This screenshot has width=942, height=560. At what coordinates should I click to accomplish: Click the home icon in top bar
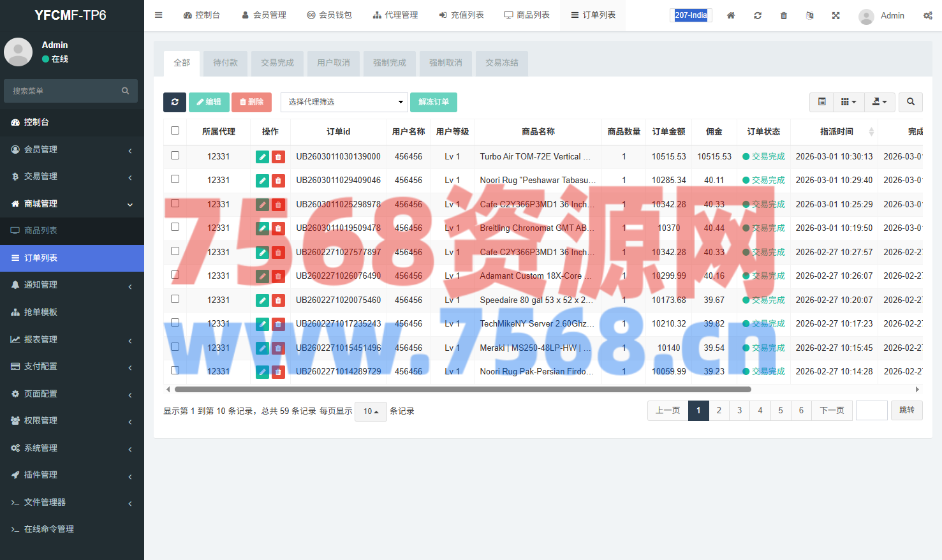tap(731, 15)
